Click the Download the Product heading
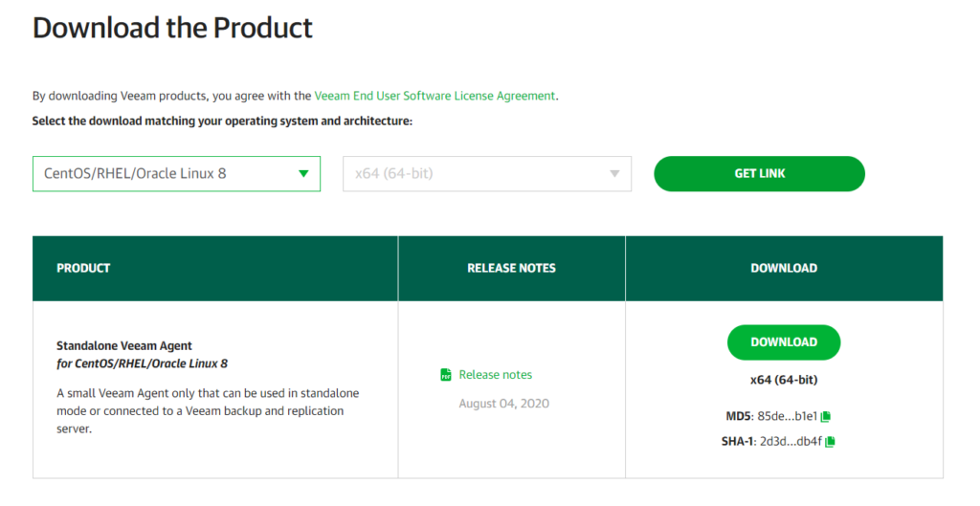The width and height of the screenshot is (980, 506). tap(172, 28)
